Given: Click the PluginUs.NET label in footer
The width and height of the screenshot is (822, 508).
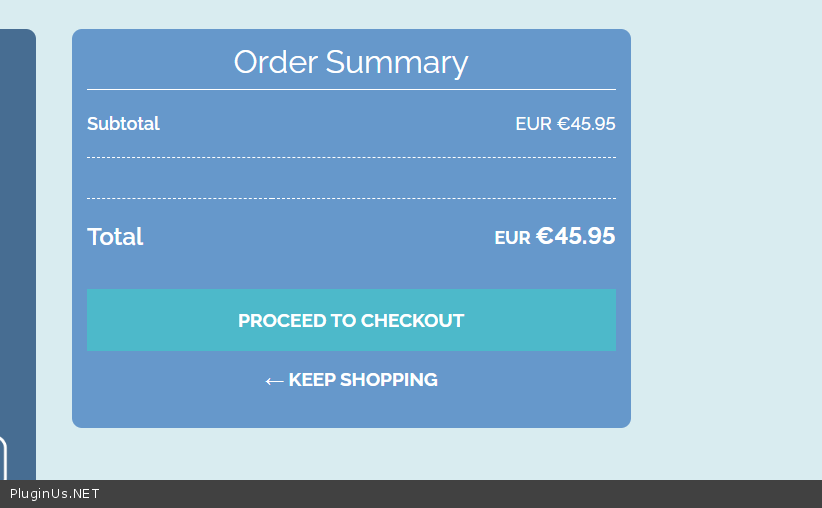Looking at the screenshot, I should click(55, 494).
